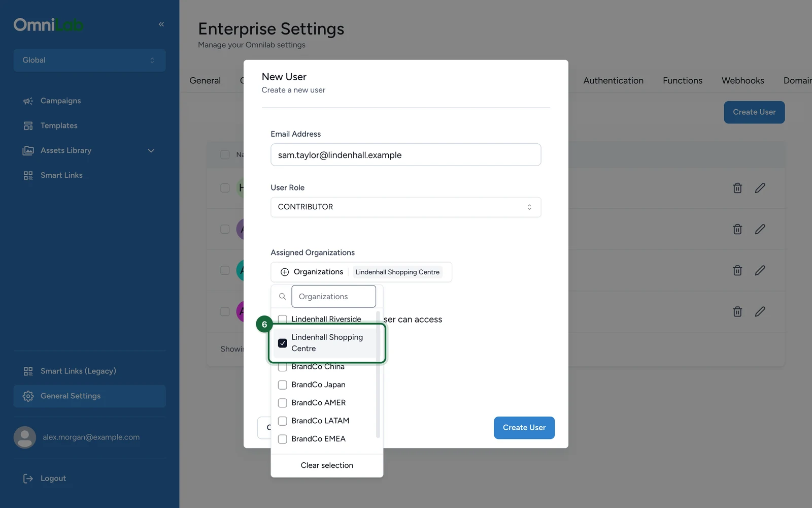Click the Logout icon
The width and height of the screenshot is (812, 508).
tap(28, 479)
